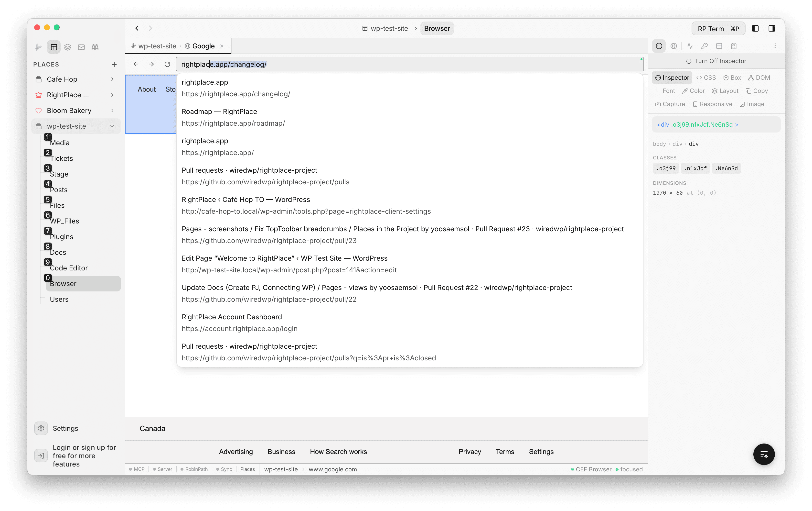Click the RP Term button
Screen dimensions: 812x511
[x=718, y=28]
